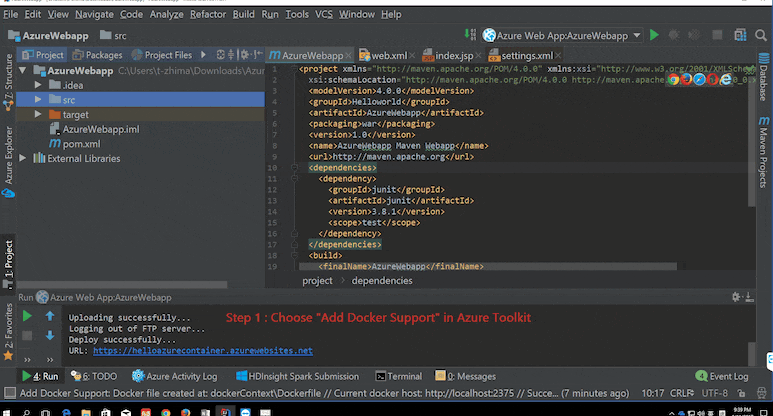Screen dimensions: 773x416
Task: Select AzureWebapp.iml in project tree
Action: 95,129
